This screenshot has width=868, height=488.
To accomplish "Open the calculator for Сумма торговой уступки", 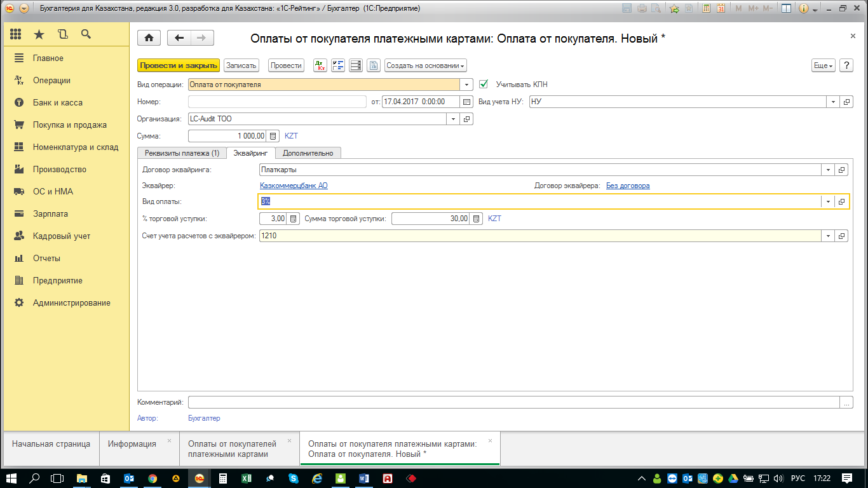I will [476, 219].
